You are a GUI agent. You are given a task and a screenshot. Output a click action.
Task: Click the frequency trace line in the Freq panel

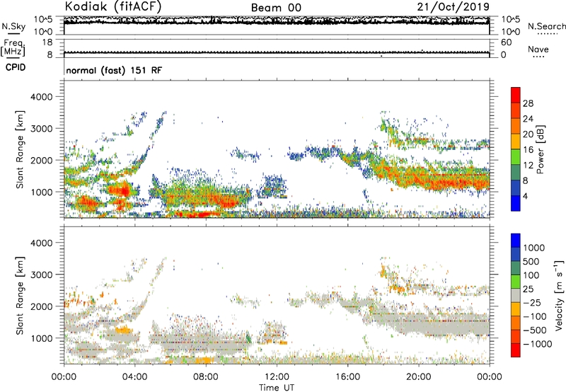[277, 52]
